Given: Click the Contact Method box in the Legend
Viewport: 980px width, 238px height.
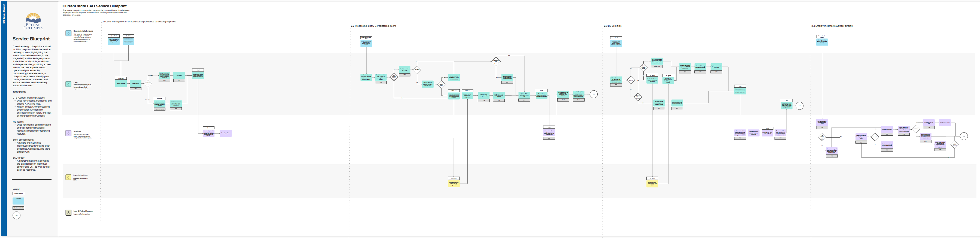Looking at the screenshot, I should 18,194.
